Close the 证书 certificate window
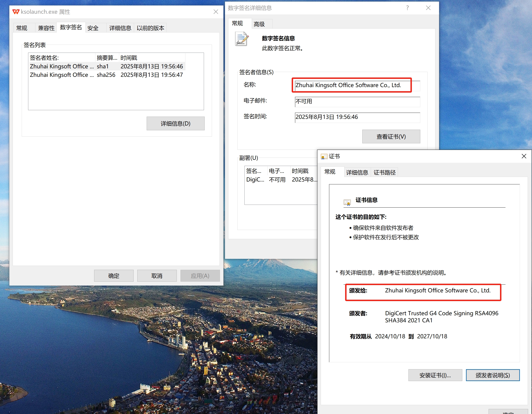The width and height of the screenshot is (532, 414). coord(524,156)
